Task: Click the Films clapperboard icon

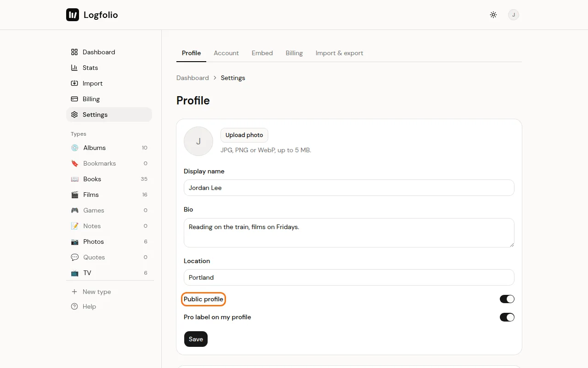Action: click(x=74, y=195)
